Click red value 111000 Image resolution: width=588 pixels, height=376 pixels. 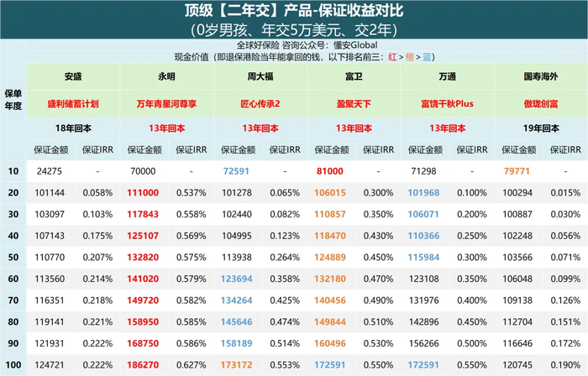point(143,193)
